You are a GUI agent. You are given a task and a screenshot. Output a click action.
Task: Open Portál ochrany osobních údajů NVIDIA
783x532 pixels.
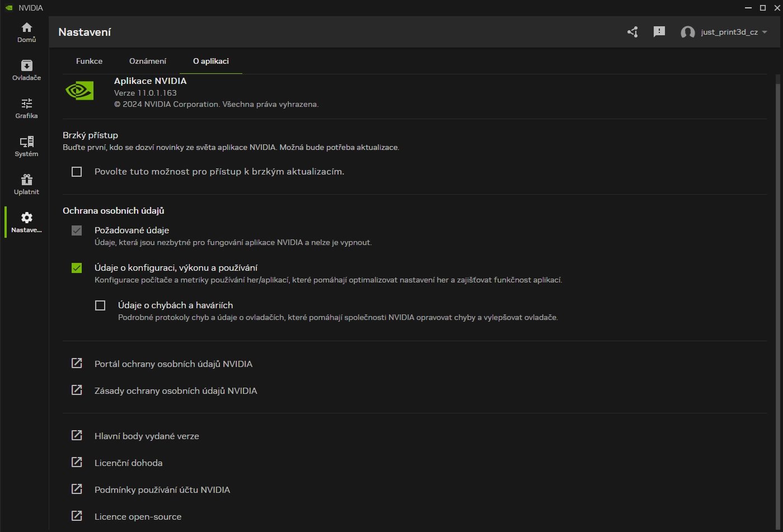pos(174,364)
